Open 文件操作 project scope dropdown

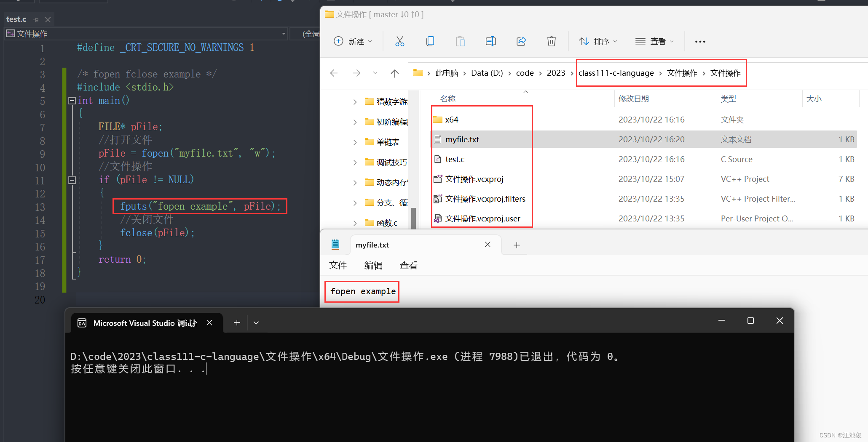tap(284, 34)
